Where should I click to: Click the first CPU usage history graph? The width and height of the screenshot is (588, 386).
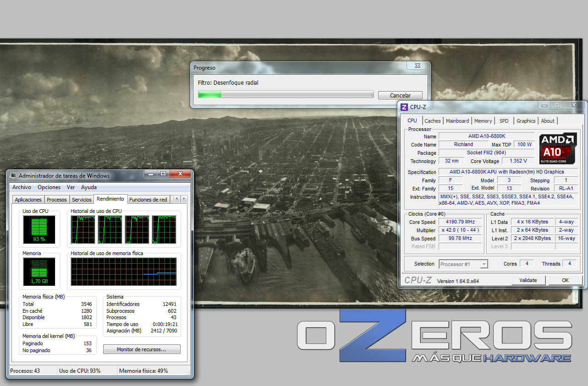tap(83, 229)
